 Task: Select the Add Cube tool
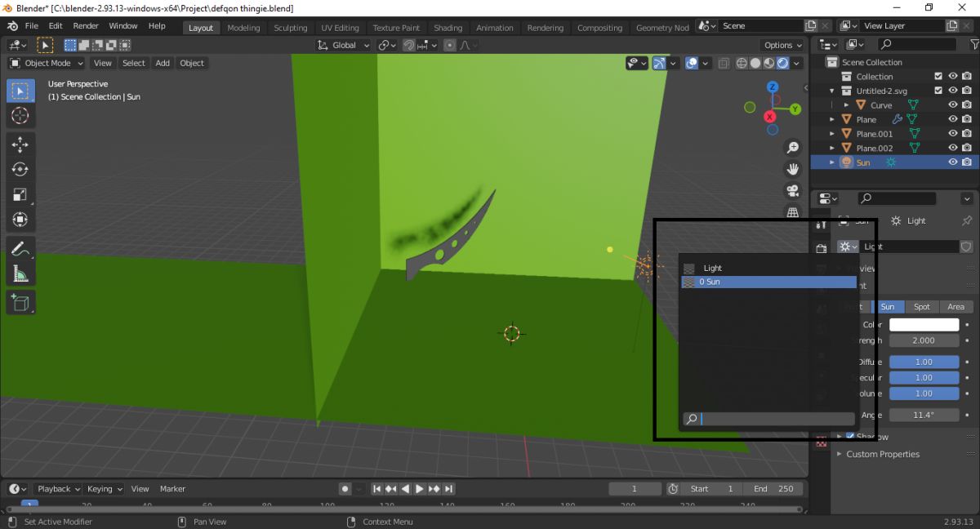point(20,303)
